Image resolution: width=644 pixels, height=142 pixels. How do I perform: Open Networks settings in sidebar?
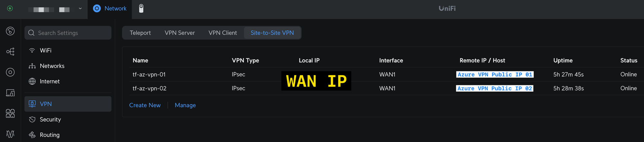[68, 66]
